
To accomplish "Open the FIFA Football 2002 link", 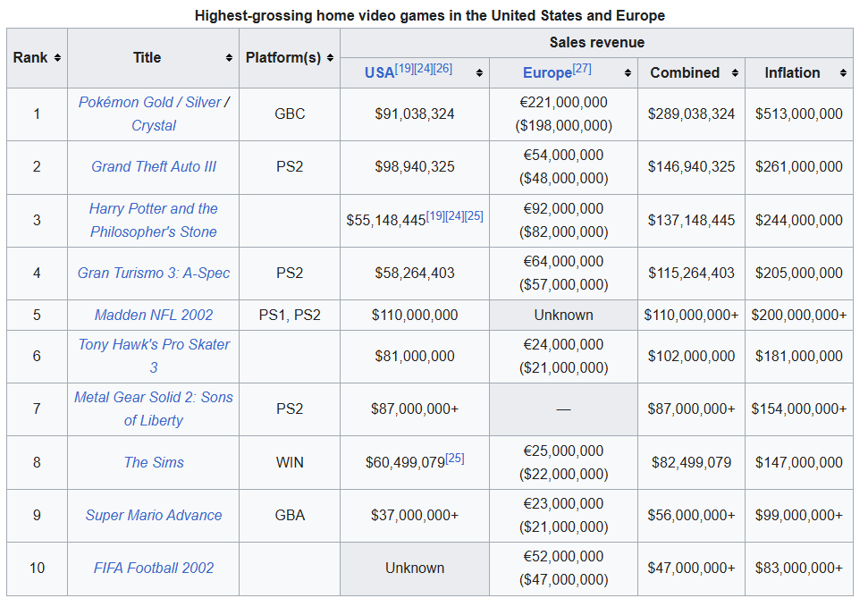I will pyautogui.click(x=154, y=569).
